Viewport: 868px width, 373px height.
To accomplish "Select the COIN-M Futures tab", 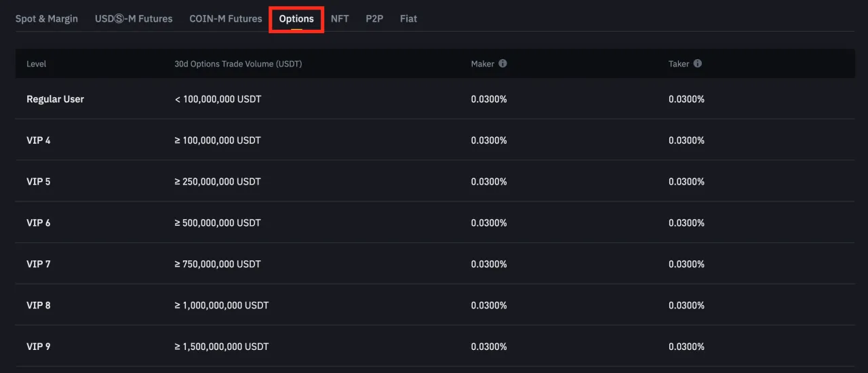I will [226, 18].
